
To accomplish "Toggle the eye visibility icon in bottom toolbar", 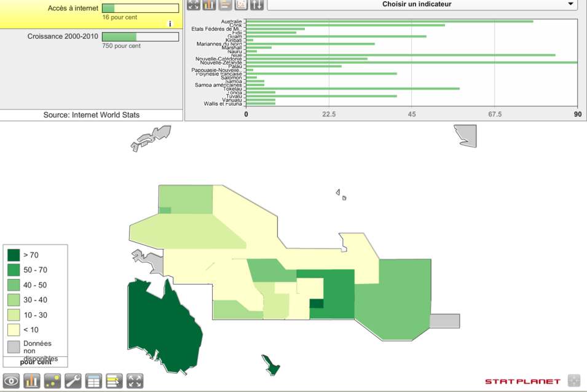I will (12, 381).
